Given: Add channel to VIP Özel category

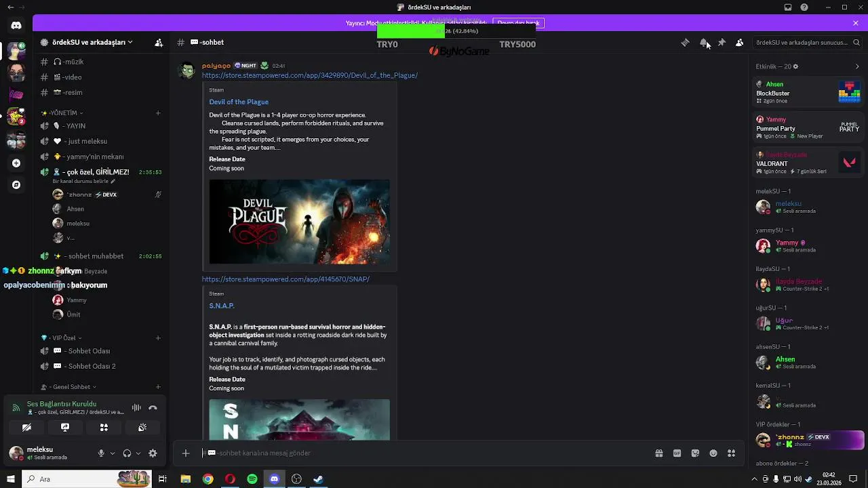Looking at the screenshot, I should tap(158, 338).
